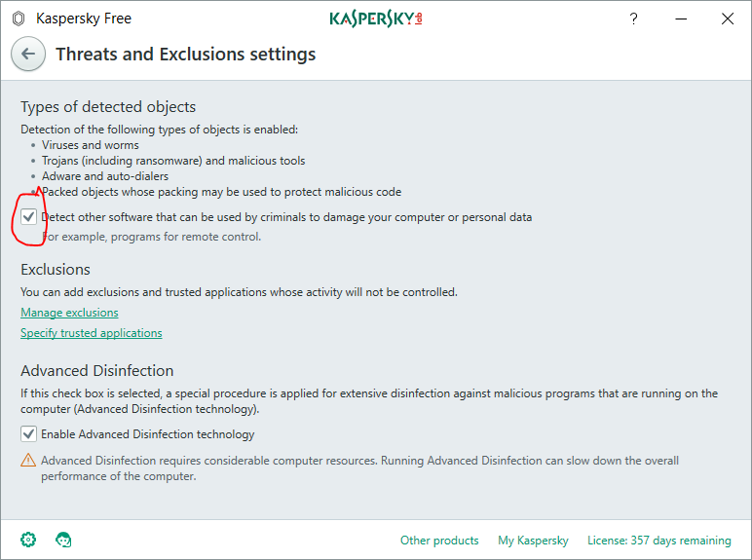The height and width of the screenshot is (560, 752).
Task: Open the Other products link
Action: coord(439,541)
